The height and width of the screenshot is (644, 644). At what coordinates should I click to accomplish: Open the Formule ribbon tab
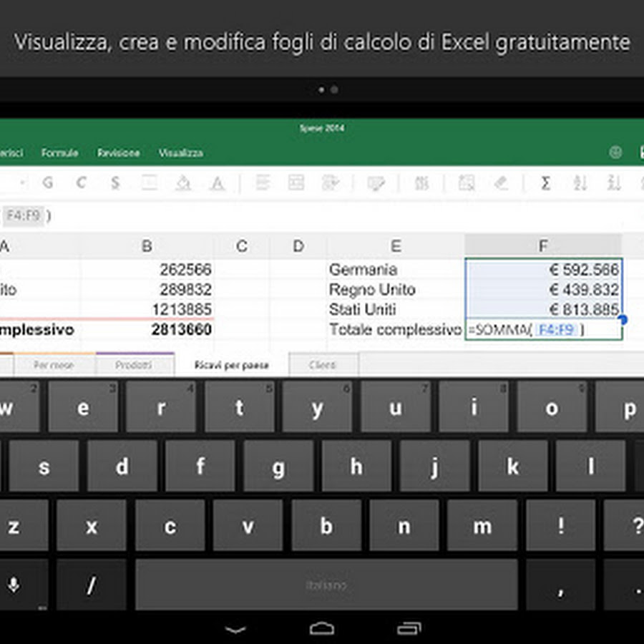pos(59,153)
